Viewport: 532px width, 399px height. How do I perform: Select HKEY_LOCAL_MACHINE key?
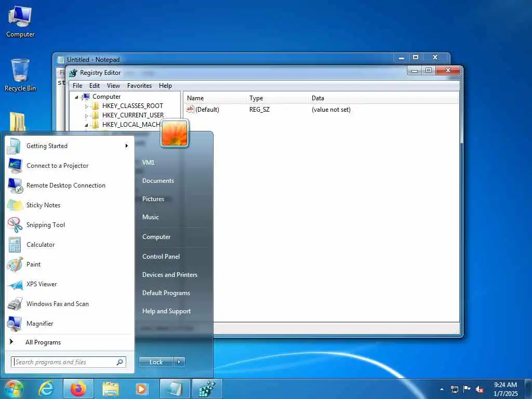click(x=131, y=125)
